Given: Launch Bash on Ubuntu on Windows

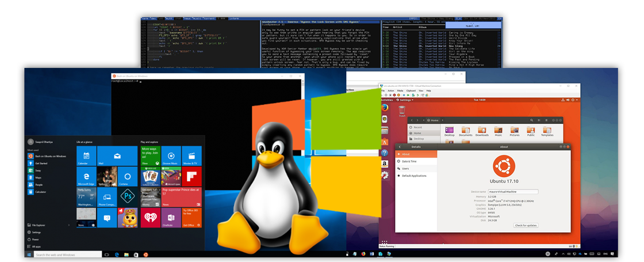Looking at the screenshot, I should [48, 156].
